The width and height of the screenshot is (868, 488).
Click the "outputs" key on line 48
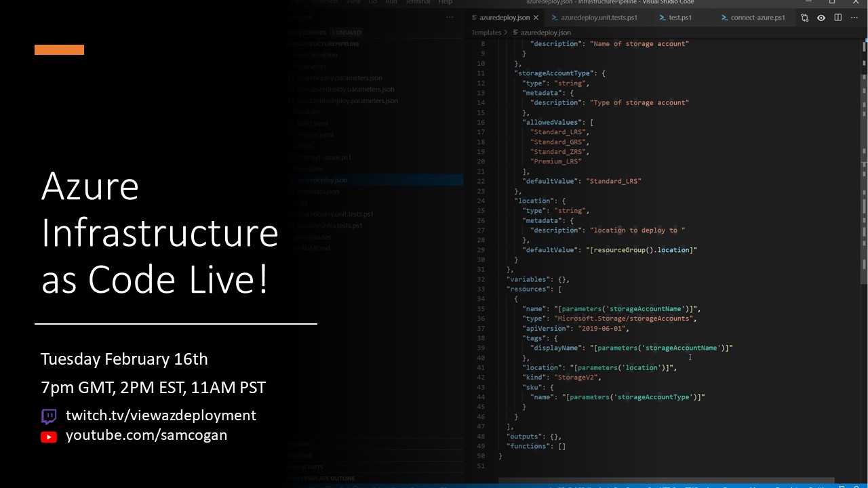point(526,436)
